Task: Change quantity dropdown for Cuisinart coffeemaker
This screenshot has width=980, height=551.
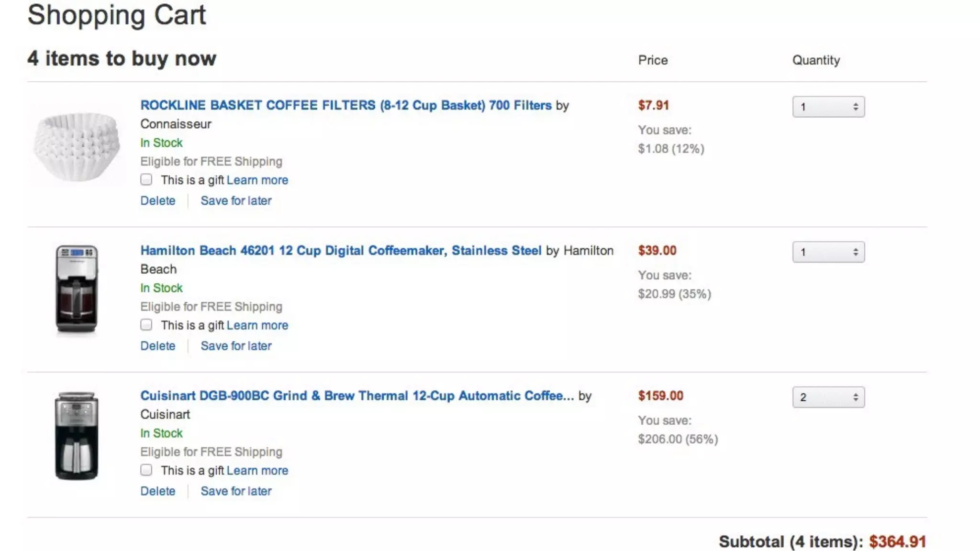Action: pos(828,397)
